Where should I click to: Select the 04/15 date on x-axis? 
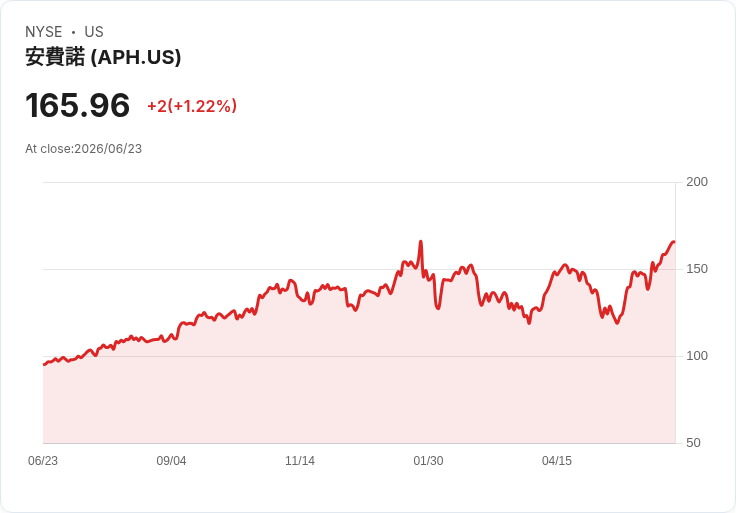pyautogui.click(x=557, y=461)
